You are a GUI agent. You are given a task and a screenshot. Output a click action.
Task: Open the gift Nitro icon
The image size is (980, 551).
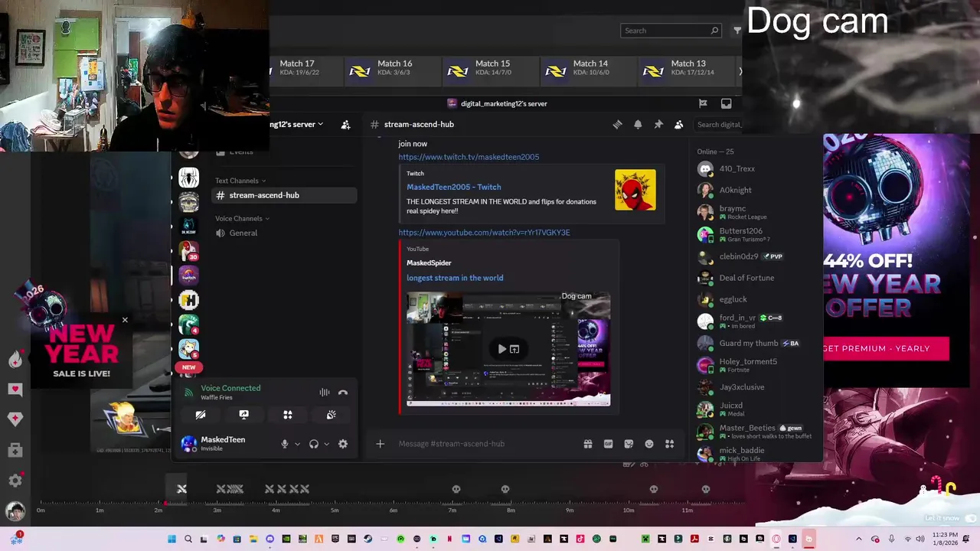point(588,444)
